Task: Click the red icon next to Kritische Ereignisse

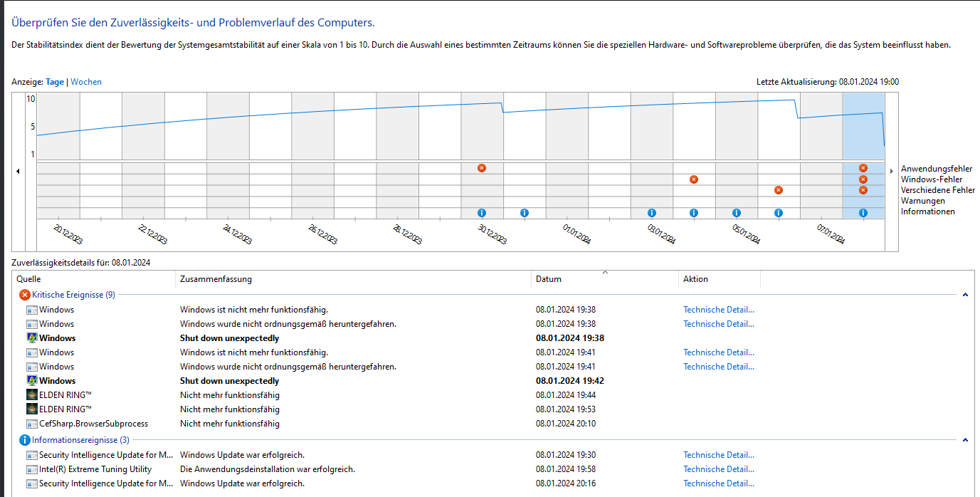Action: coord(26,294)
